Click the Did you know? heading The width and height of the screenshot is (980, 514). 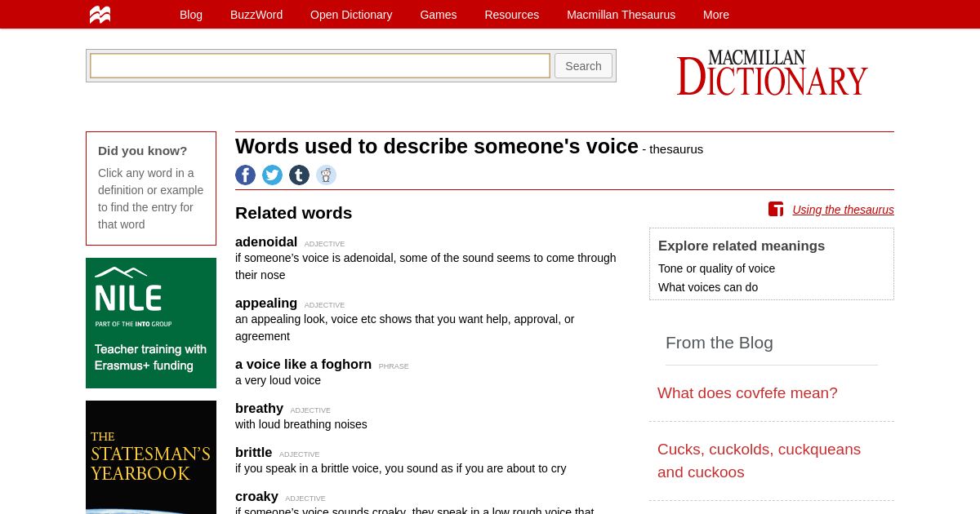(143, 151)
